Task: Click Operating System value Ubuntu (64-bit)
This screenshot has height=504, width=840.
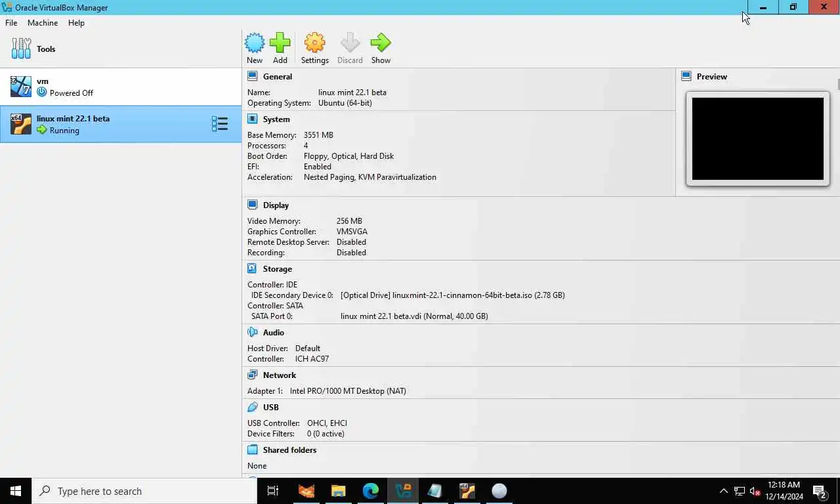Action: pyautogui.click(x=345, y=103)
